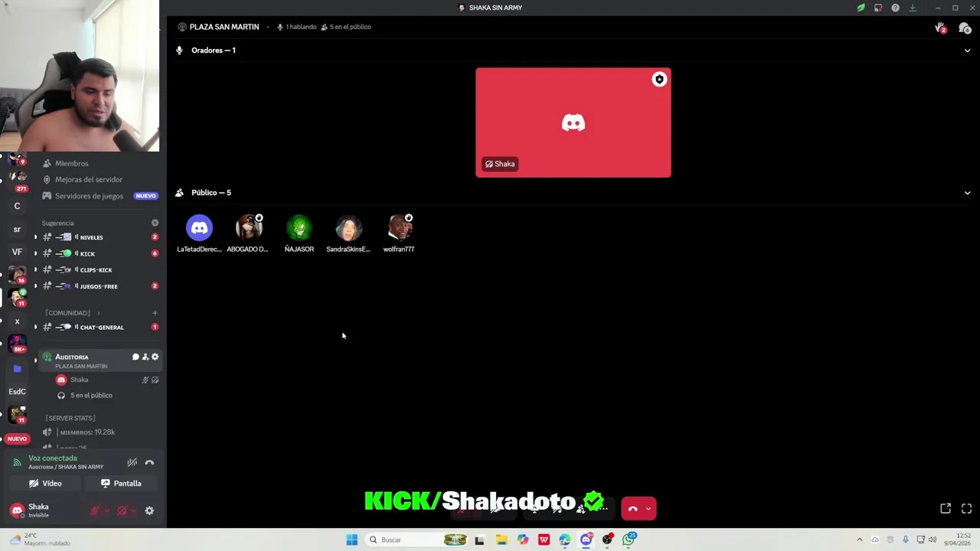Click the voice connection signal icon

click(17, 462)
